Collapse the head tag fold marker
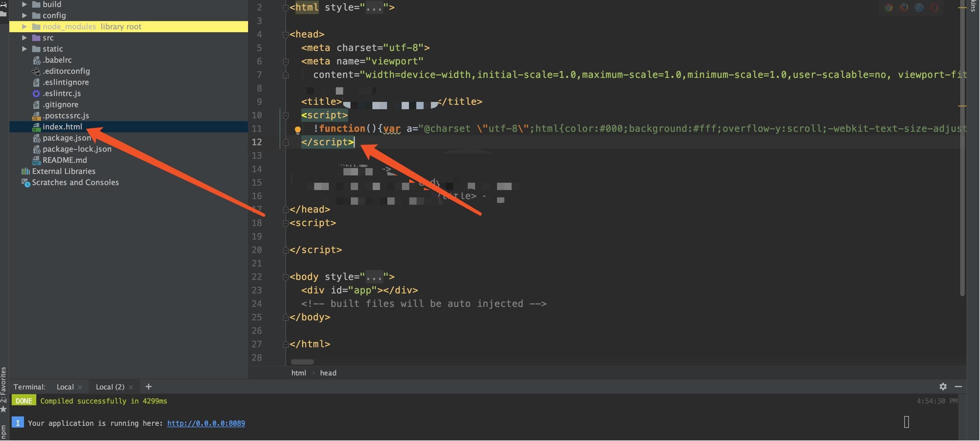 point(285,35)
